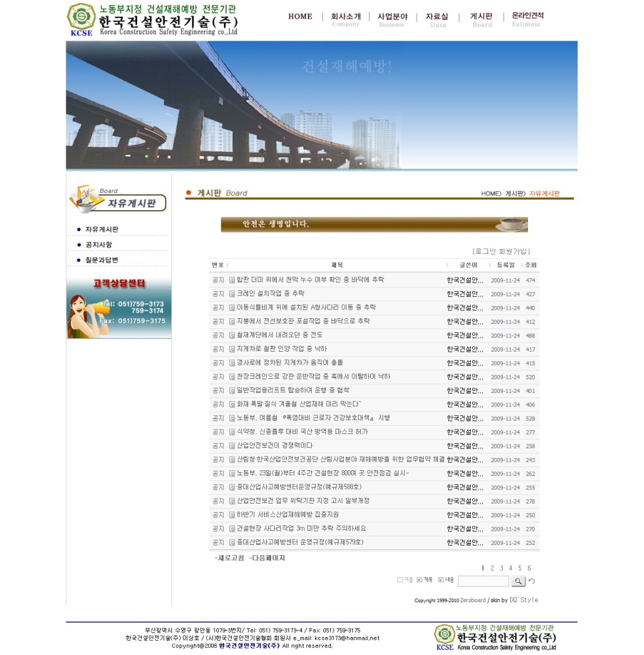
Task: Click the search text input field
Action: pos(483,581)
